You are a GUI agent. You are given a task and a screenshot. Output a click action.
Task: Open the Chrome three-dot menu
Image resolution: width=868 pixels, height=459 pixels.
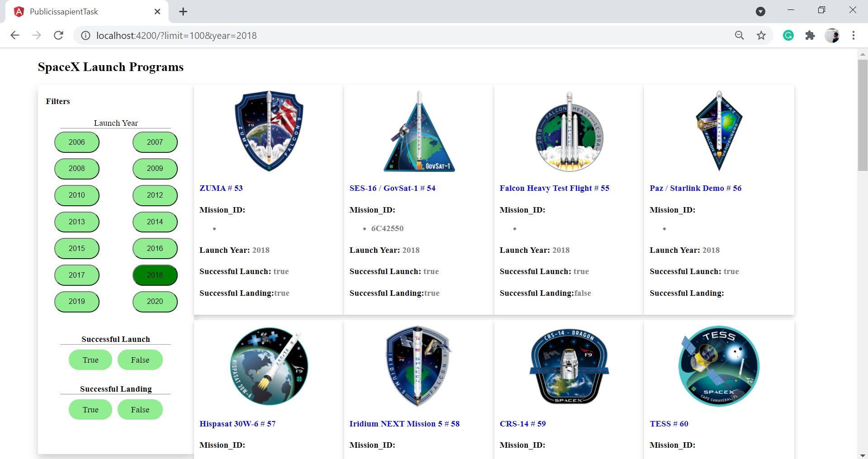[x=854, y=35]
